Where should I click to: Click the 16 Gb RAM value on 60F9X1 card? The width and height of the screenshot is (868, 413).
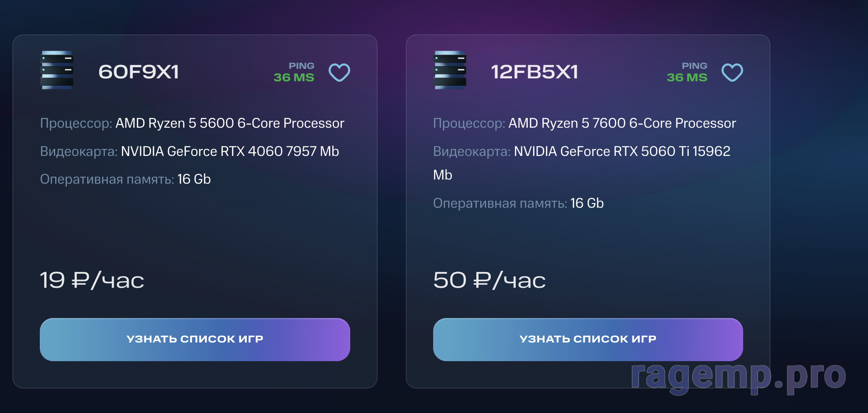(x=194, y=179)
